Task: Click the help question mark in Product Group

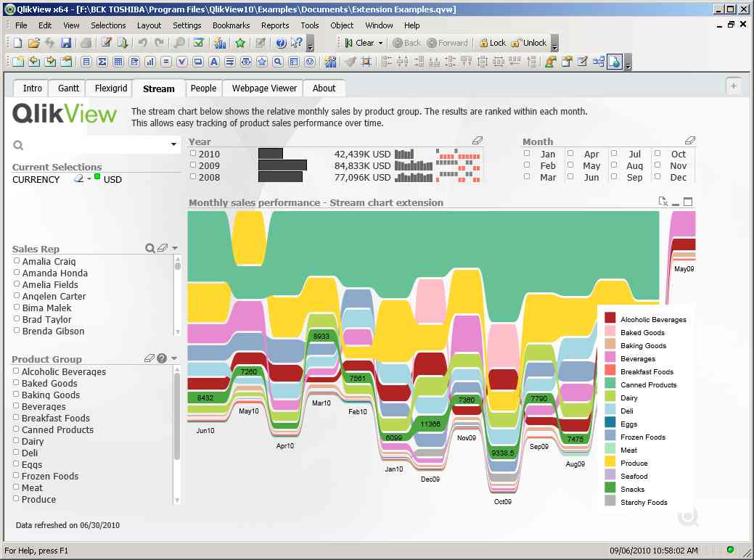Action: [x=162, y=358]
